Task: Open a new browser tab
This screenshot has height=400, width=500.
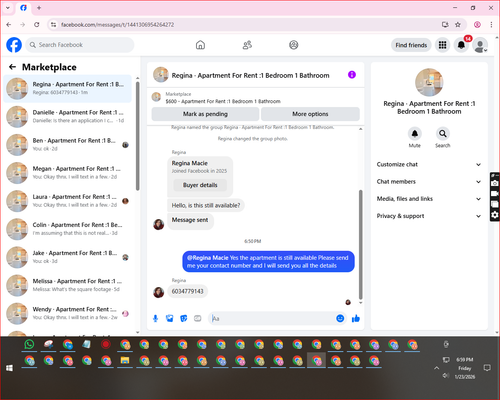Action: click(39, 8)
